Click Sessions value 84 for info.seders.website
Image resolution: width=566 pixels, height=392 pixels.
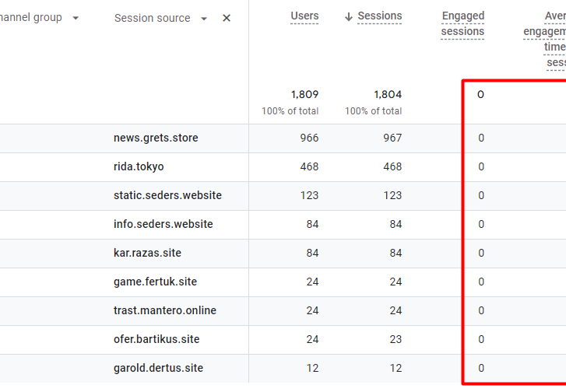tap(395, 224)
